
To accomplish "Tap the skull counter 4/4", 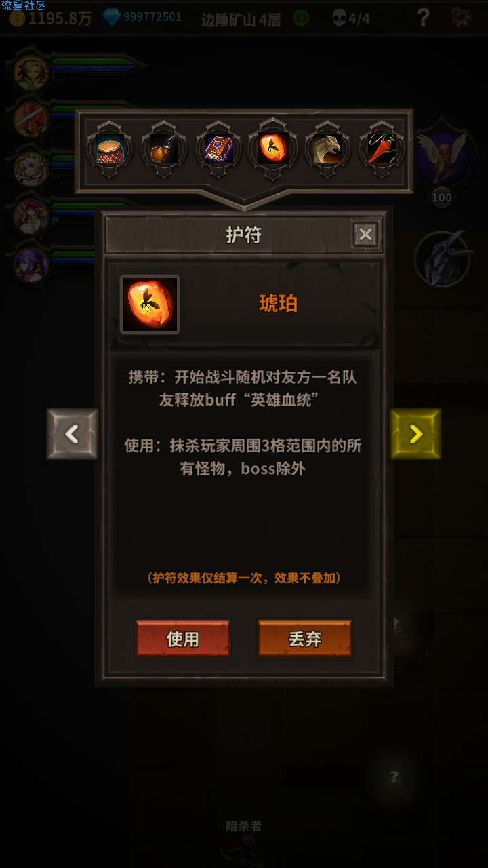I will point(350,18).
